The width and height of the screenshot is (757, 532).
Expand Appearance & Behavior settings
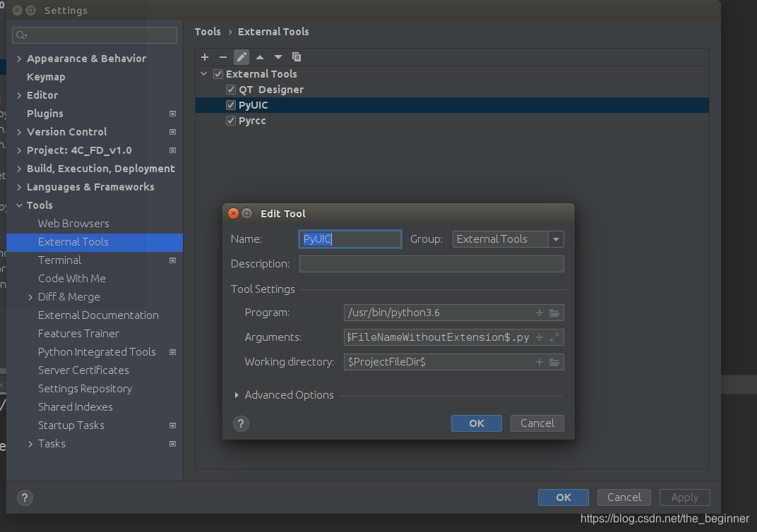[19, 59]
